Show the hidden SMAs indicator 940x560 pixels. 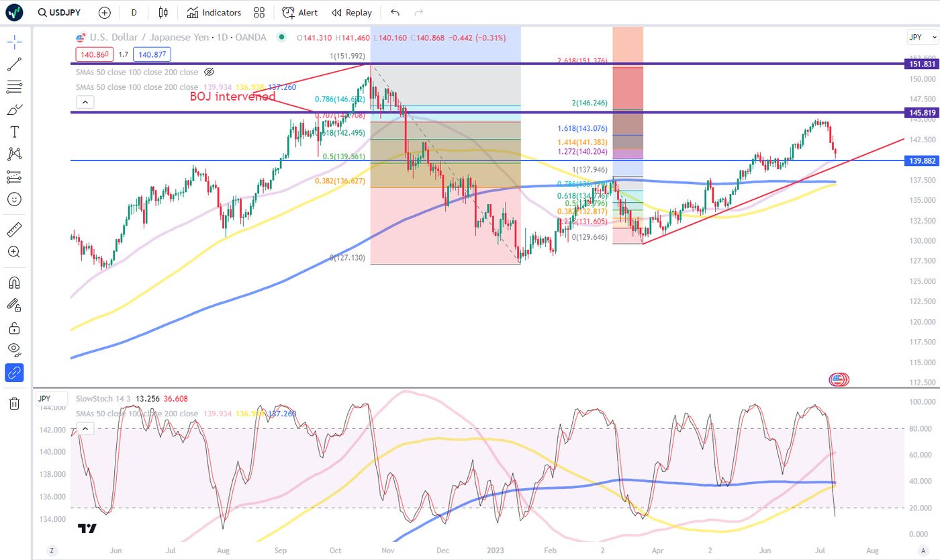pyautogui.click(x=209, y=72)
